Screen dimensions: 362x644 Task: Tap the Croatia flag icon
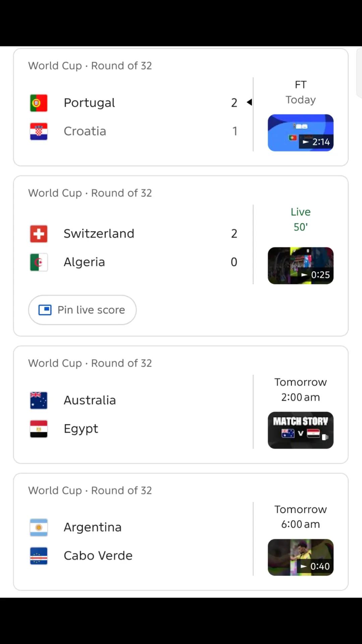click(39, 131)
